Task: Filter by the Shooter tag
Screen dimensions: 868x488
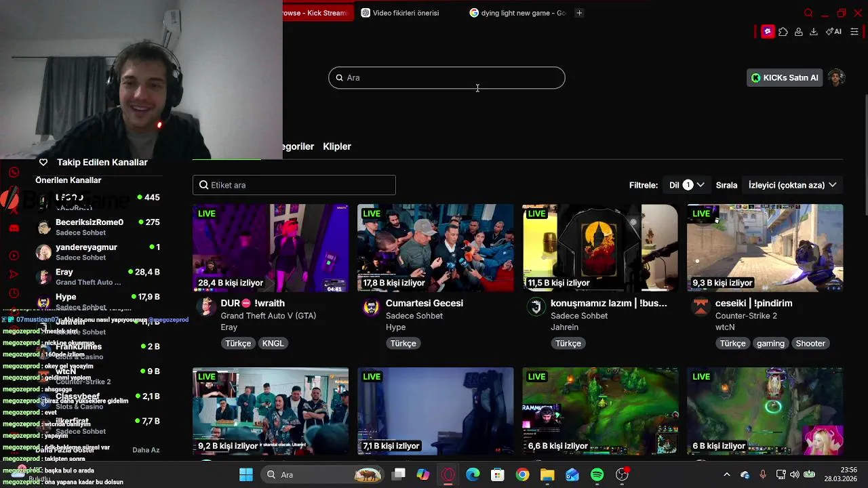Action: click(810, 344)
